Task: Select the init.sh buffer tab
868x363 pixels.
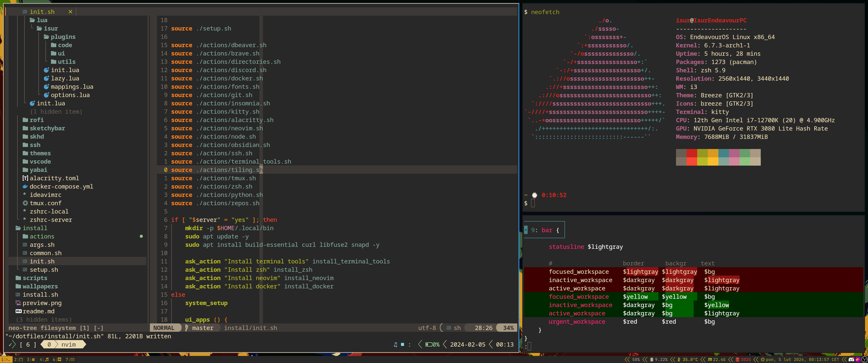Action: pos(42,12)
